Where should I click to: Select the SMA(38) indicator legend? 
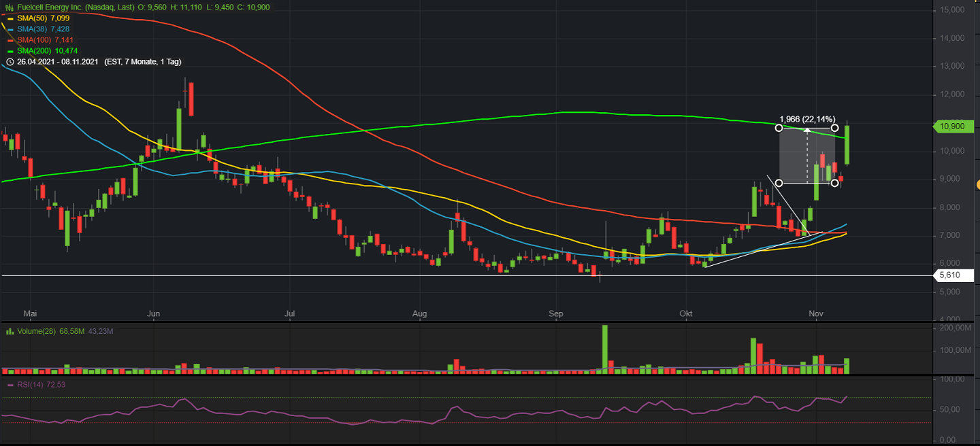pyautogui.click(x=33, y=29)
